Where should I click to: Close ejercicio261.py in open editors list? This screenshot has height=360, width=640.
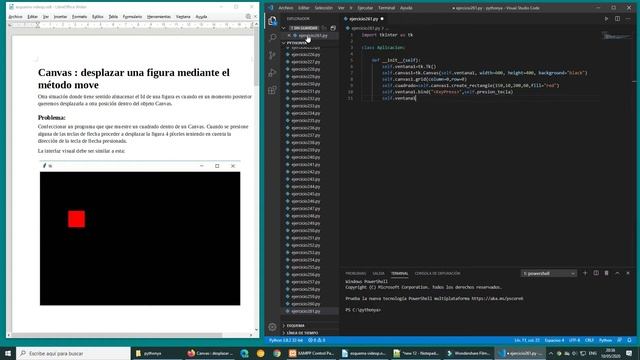click(x=289, y=36)
